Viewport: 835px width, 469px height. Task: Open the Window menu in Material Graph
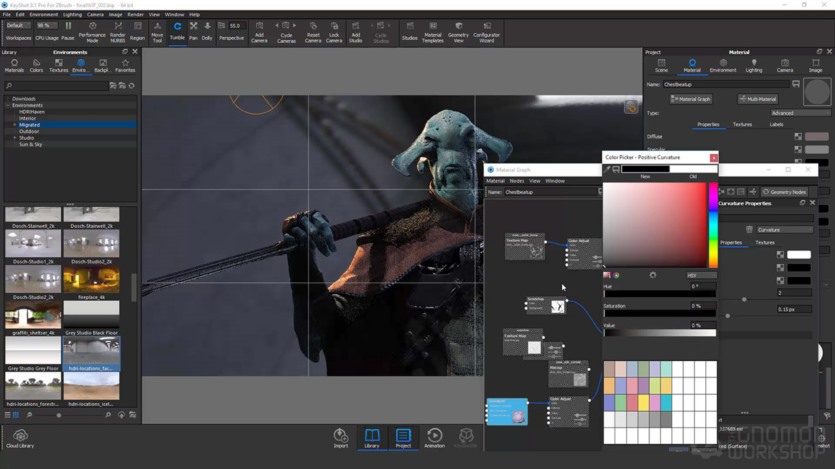555,181
